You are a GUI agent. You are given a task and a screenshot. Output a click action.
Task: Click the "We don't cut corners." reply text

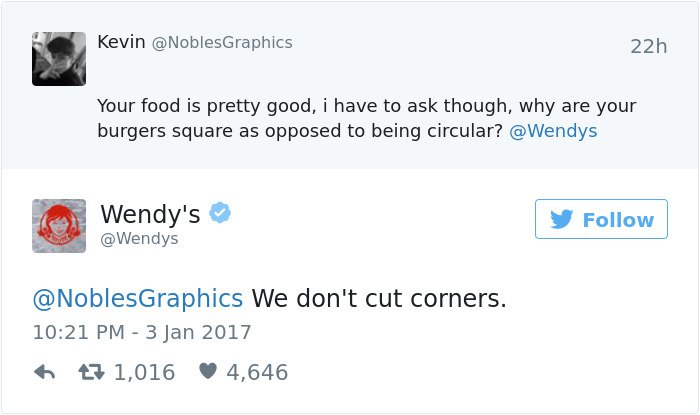coord(379,298)
